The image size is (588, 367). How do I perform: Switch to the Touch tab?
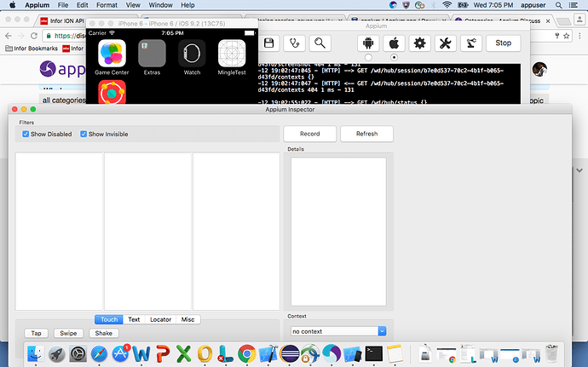click(109, 319)
